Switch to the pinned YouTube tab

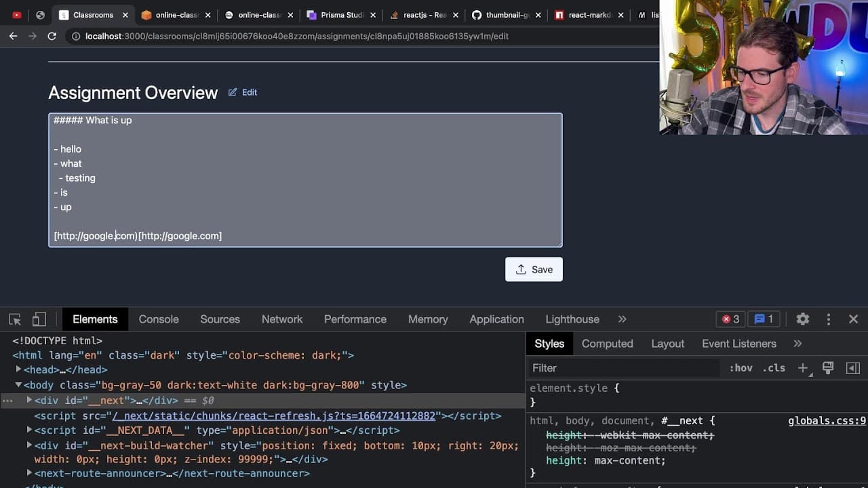tap(17, 15)
